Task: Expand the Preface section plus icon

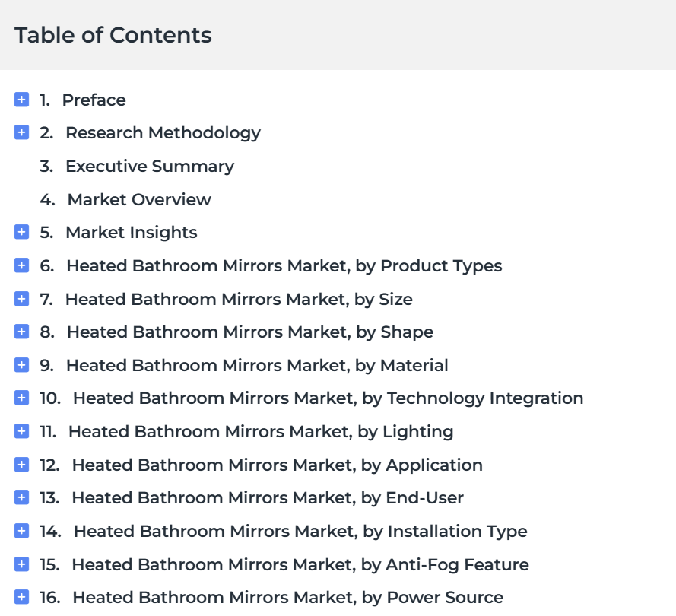Action: click(x=21, y=100)
